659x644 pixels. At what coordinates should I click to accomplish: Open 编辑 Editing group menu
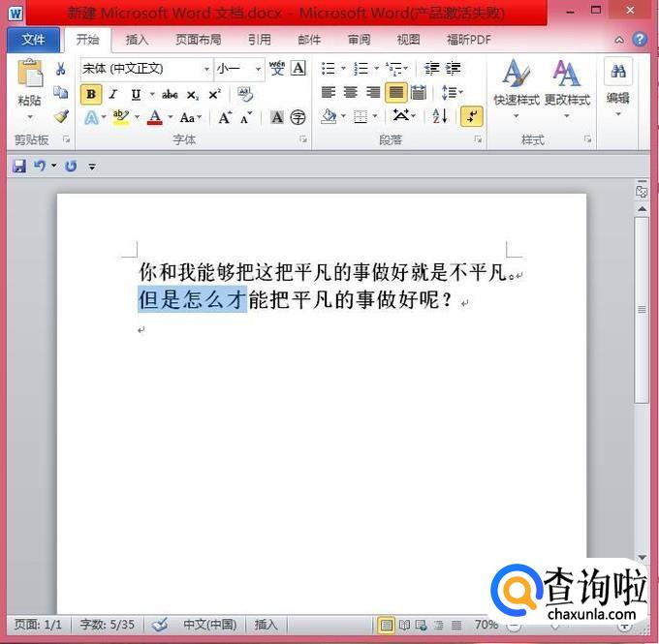tap(618, 88)
